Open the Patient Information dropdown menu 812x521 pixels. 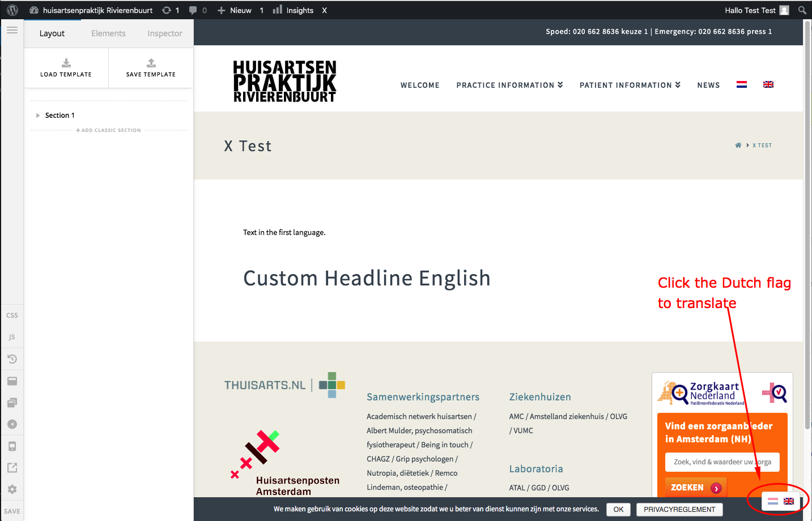630,86
